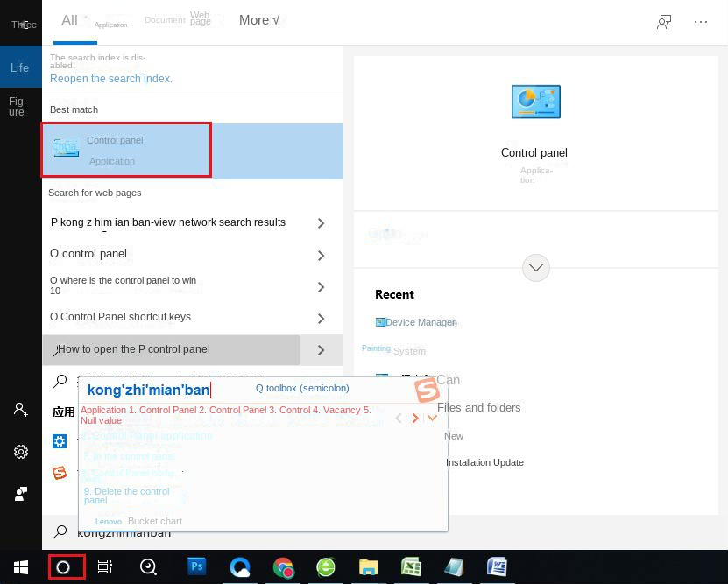
Task: Click the user account icon top right
Action: [x=664, y=20]
